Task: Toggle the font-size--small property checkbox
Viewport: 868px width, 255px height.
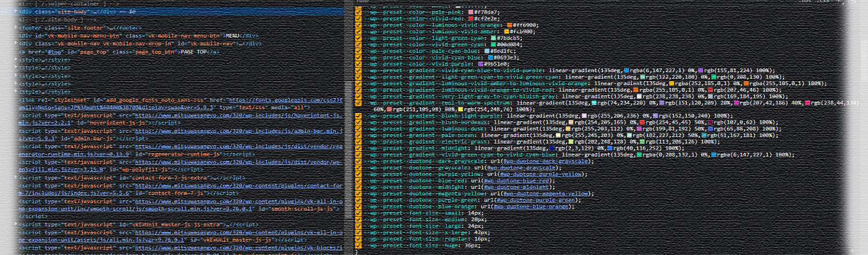Action: (x=359, y=213)
